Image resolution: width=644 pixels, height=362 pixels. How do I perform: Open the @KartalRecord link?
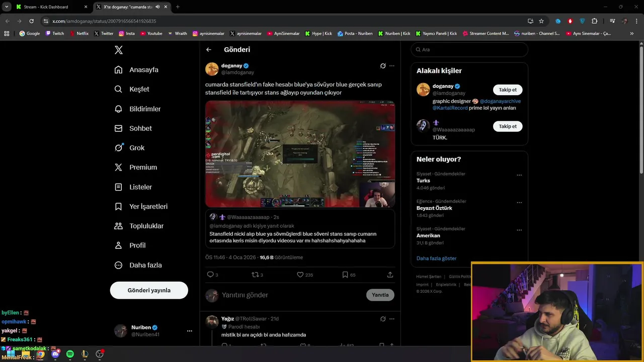(450, 108)
